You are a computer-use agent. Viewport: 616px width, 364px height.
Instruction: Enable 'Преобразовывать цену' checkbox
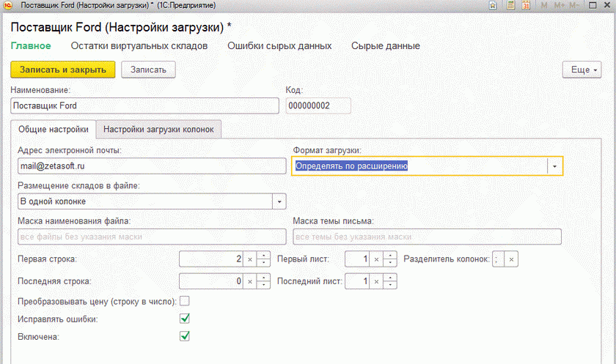[185, 300]
